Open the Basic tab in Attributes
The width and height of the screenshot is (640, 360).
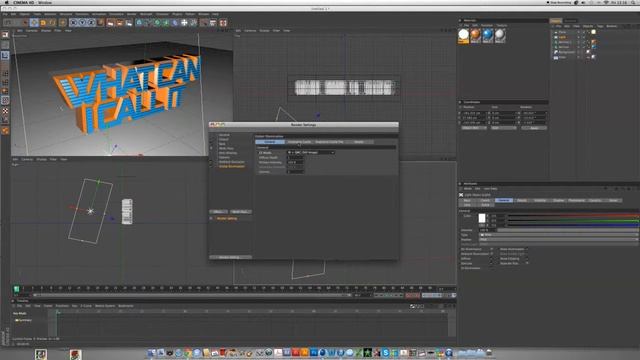point(467,200)
